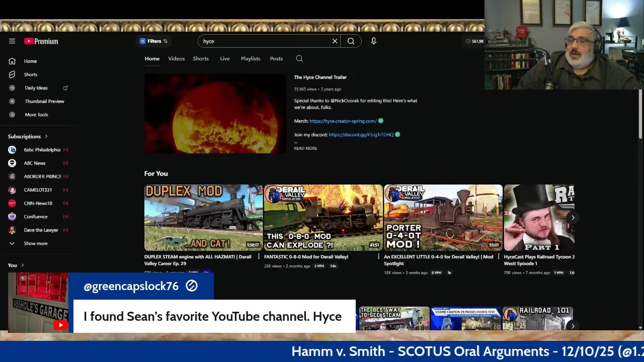
Task: Start voice search with microphone
Action: [x=373, y=41]
